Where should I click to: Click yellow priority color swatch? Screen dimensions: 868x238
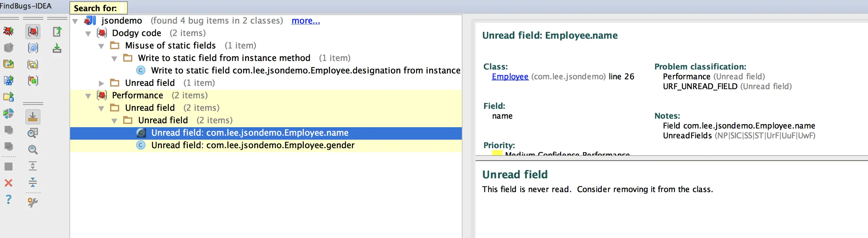(x=497, y=153)
